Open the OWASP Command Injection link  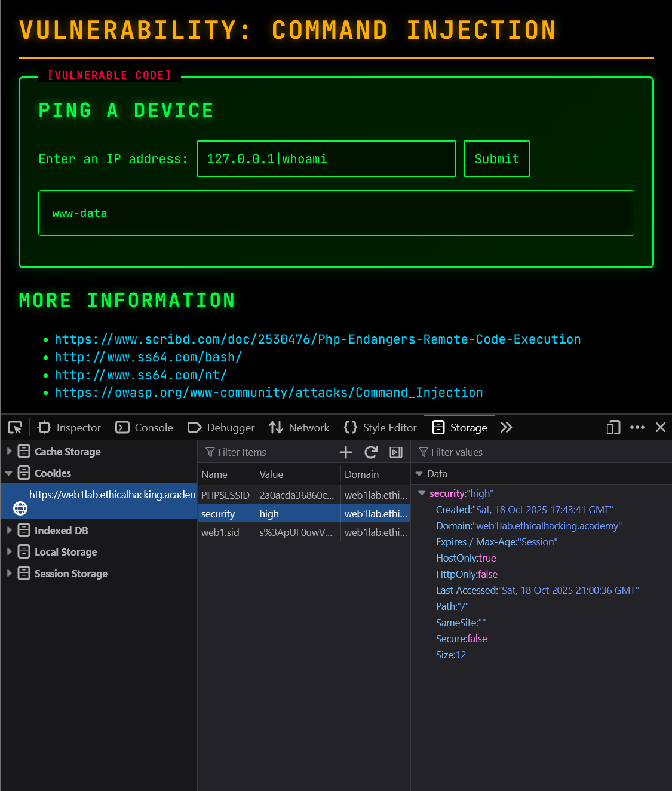(x=268, y=393)
